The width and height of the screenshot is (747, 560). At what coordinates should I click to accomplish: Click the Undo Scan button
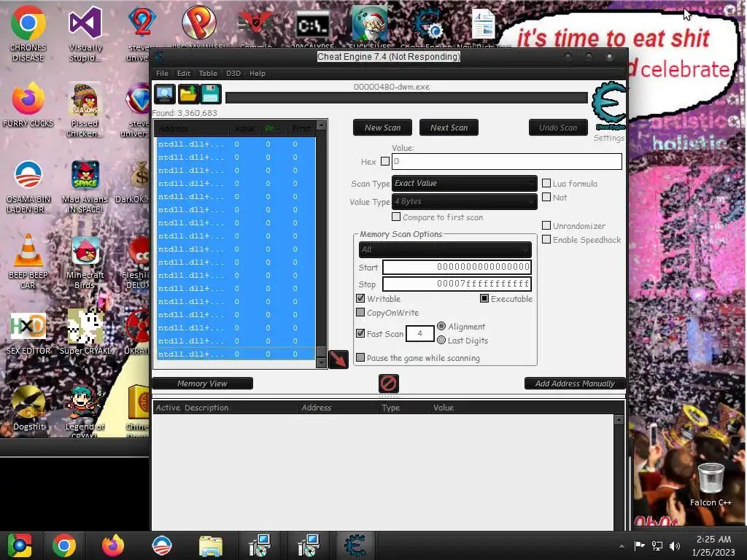pos(558,128)
